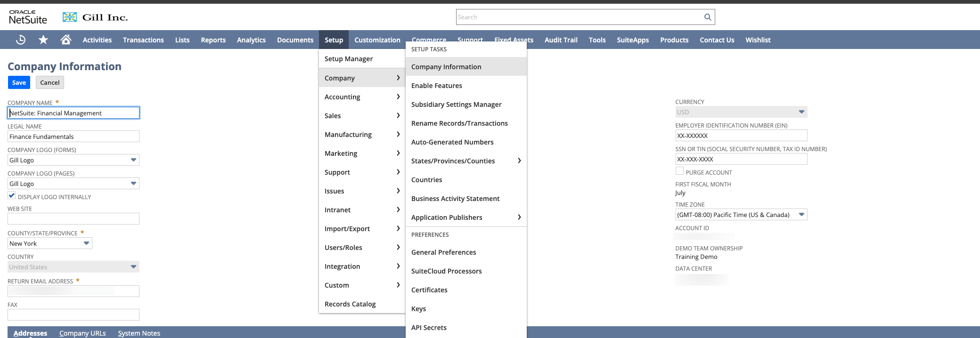Cancel company information changes
Screen dimensions: 980x338
coord(49,82)
